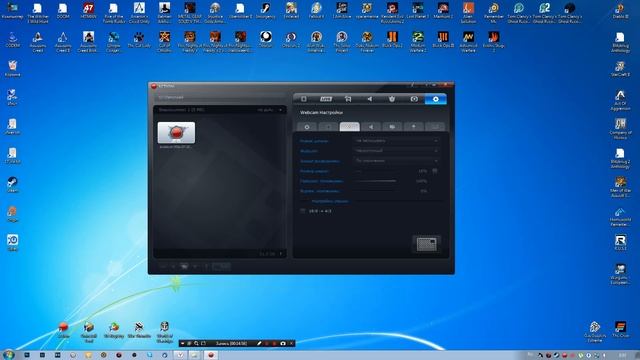This screenshot has height=360, width=640.
Task: Open the Diablo III desktop shortcut
Action: (x=620, y=12)
